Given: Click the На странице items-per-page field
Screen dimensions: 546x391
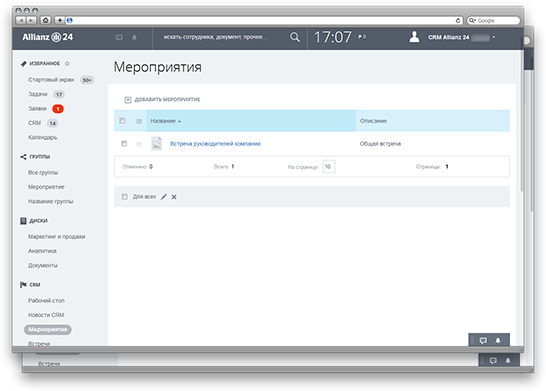Looking at the screenshot, I should coord(329,167).
